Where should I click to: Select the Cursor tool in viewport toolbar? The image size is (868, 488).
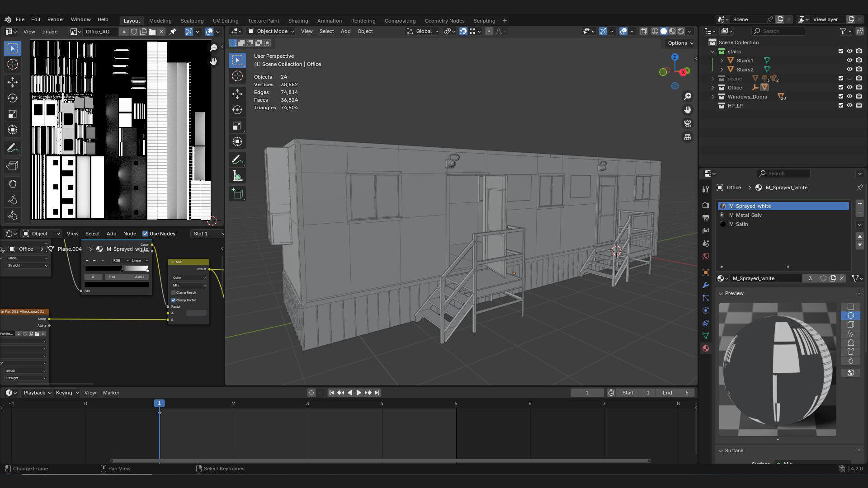click(237, 76)
